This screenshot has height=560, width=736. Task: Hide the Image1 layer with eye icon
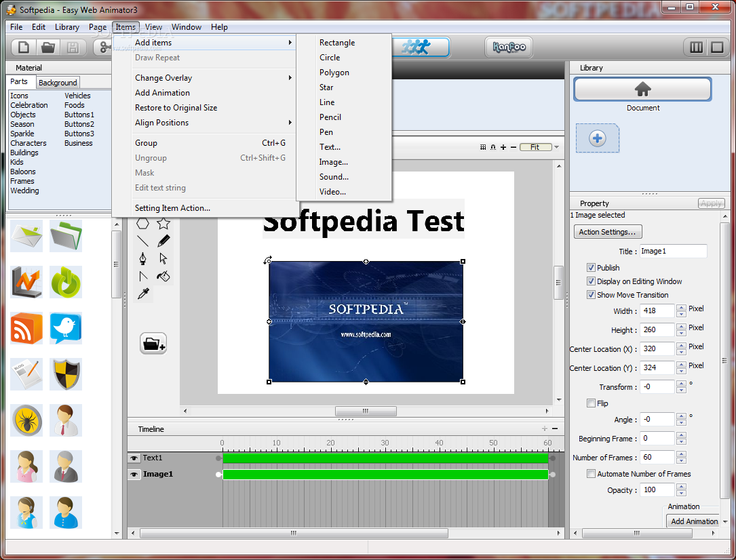point(134,475)
